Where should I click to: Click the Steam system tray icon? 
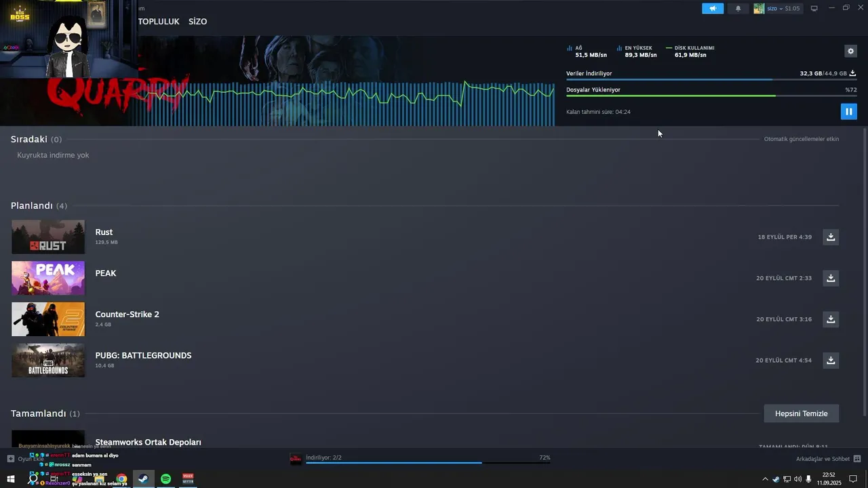776,479
